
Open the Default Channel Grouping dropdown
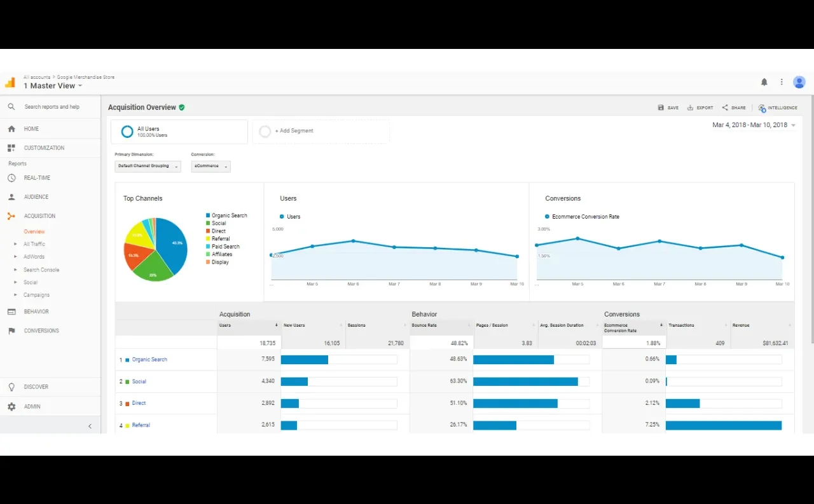point(148,167)
